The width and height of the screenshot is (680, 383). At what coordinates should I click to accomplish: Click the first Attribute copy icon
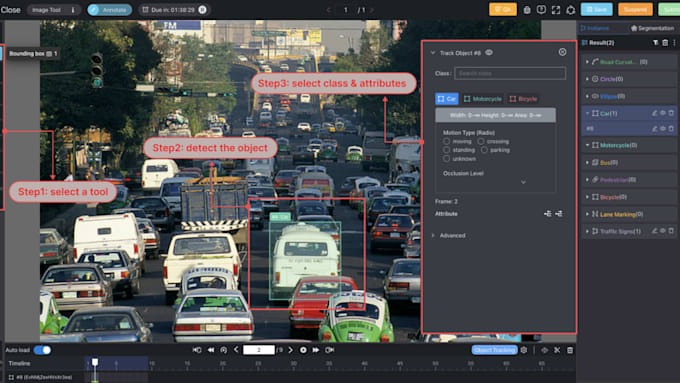pos(548,213)
